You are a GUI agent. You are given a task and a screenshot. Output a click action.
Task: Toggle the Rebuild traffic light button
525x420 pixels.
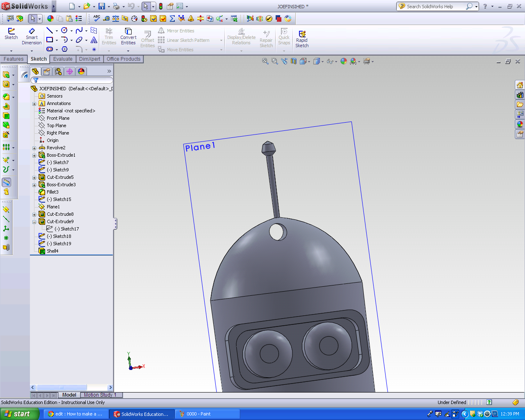point(160,6)
